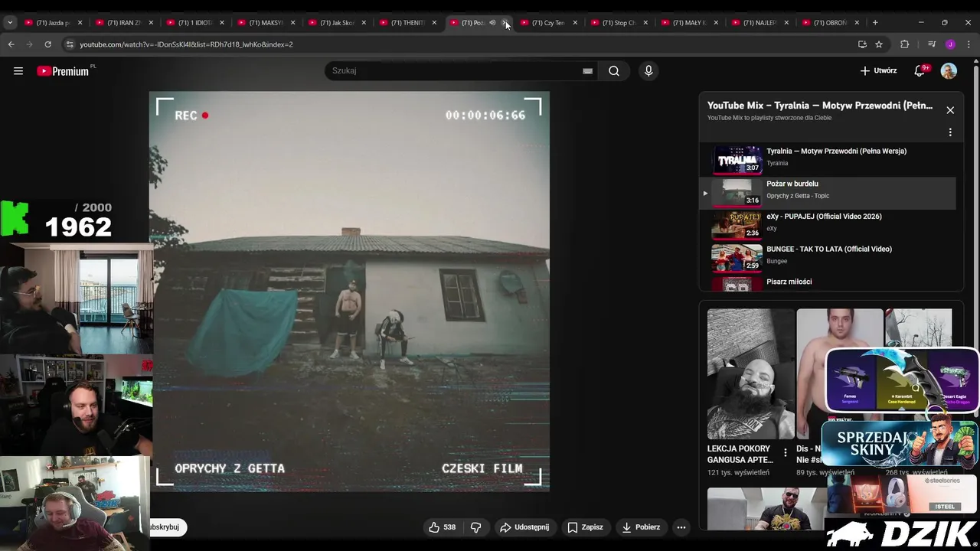The image size is (980, 551).
Task: Open the Utwórz create menu
Action: pos(878,71)
